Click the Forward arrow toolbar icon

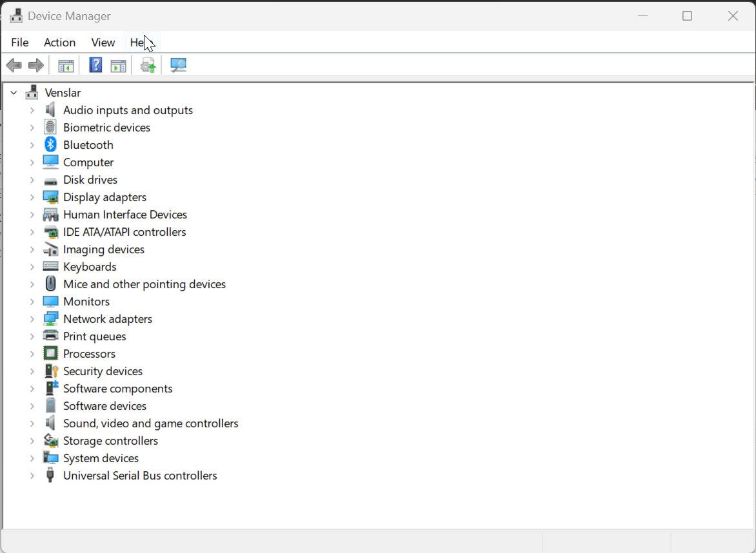pos(36,65)
